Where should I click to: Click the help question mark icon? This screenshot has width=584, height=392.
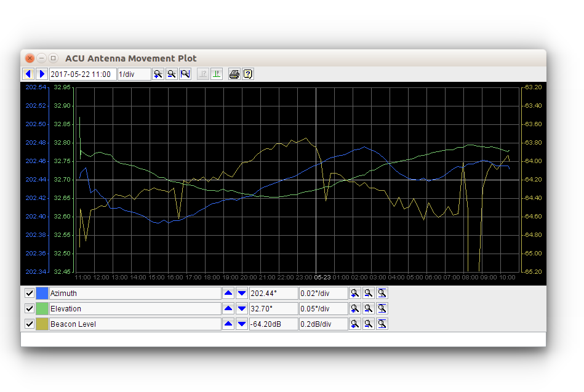(247, 74)
